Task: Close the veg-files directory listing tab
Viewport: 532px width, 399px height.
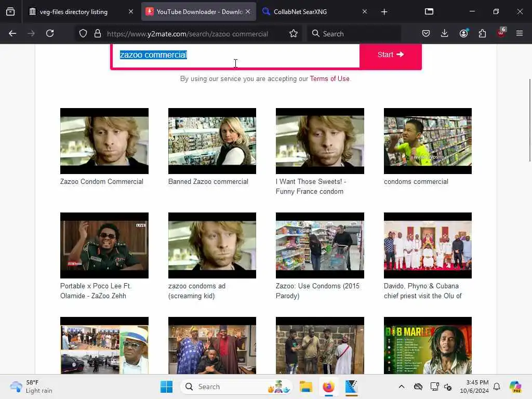Action: [x=131, y=11]
